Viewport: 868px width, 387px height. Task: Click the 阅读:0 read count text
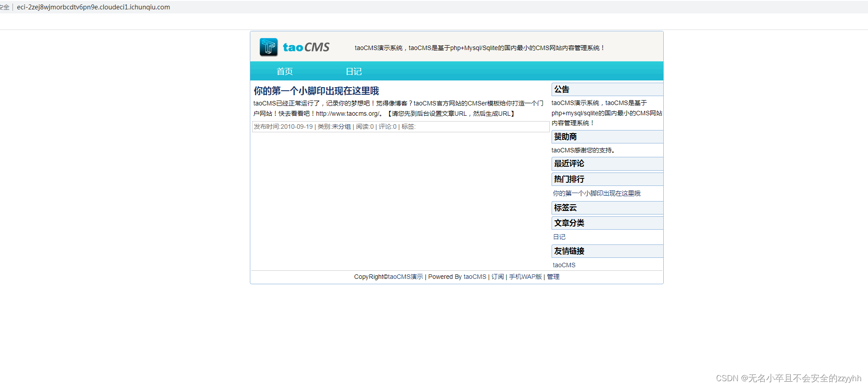tap(365, 127)
